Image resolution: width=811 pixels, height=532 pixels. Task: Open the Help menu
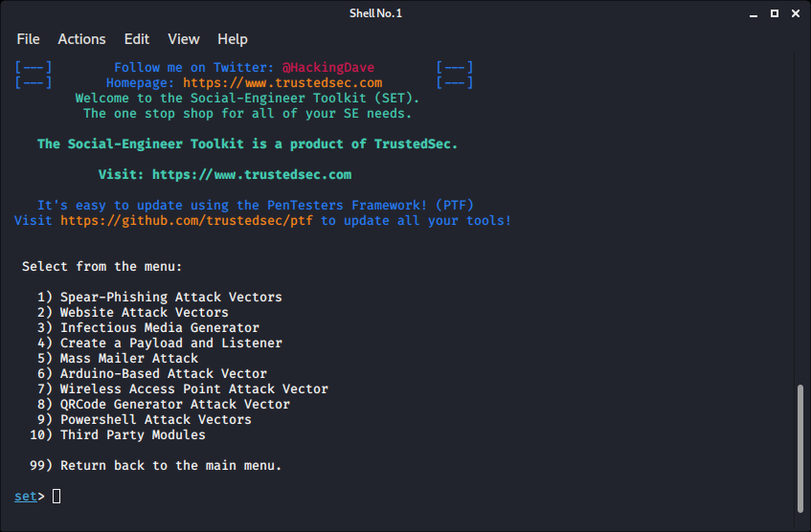pyautogui.click(x=233, y=39)
